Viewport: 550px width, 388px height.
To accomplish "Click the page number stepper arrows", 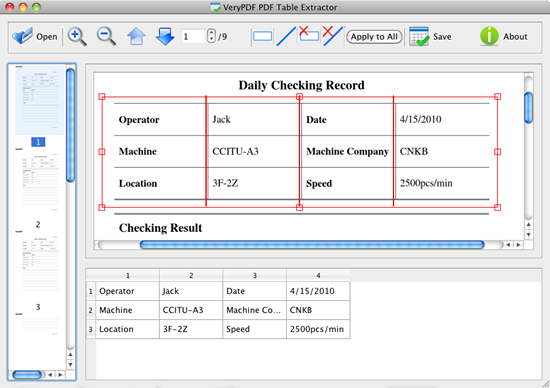I will pos(211,36).
